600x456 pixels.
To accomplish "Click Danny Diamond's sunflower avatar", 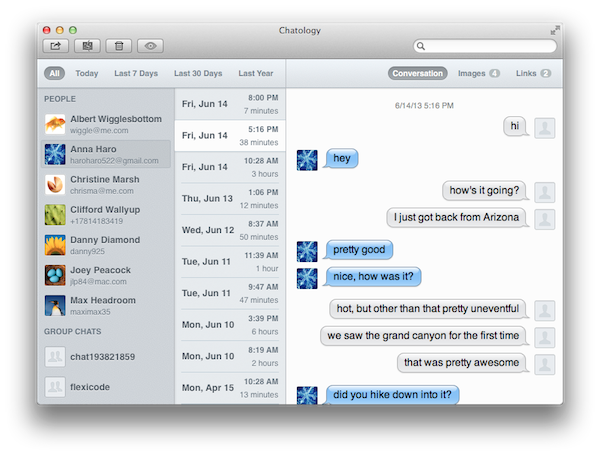I will [56, 245].
